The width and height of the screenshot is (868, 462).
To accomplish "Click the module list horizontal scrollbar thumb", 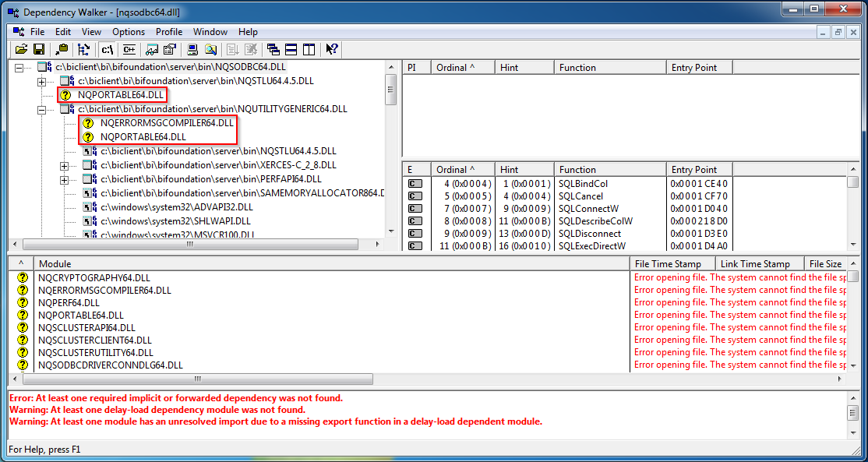I will pyautogui.click(x=198, y=379).
